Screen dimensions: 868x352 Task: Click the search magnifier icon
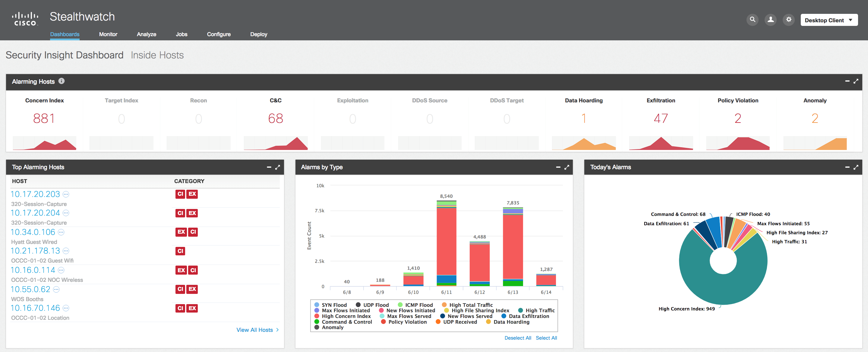(752, 20)
